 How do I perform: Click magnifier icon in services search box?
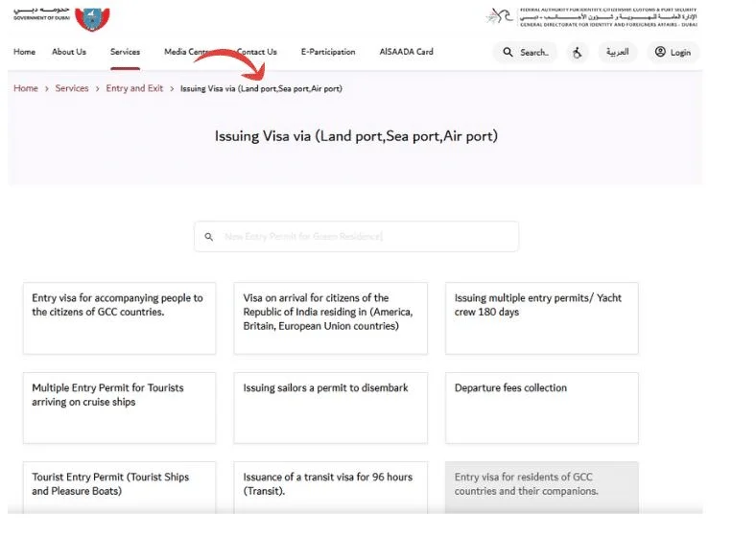(x=209, y=237)
